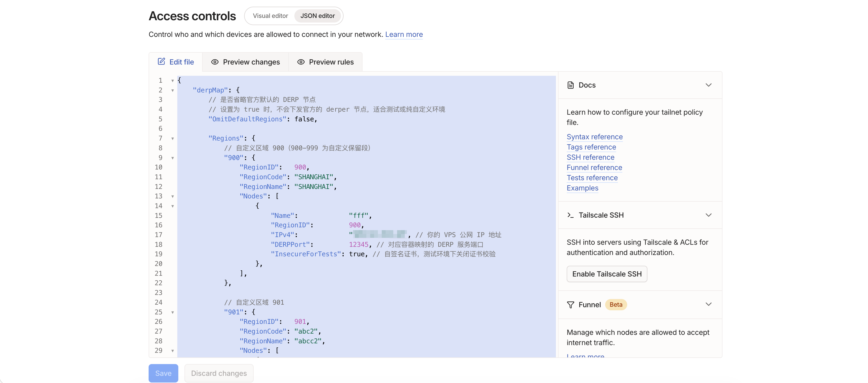Collapse the Tailscale SSH section chevron

[x=708, y=215]
